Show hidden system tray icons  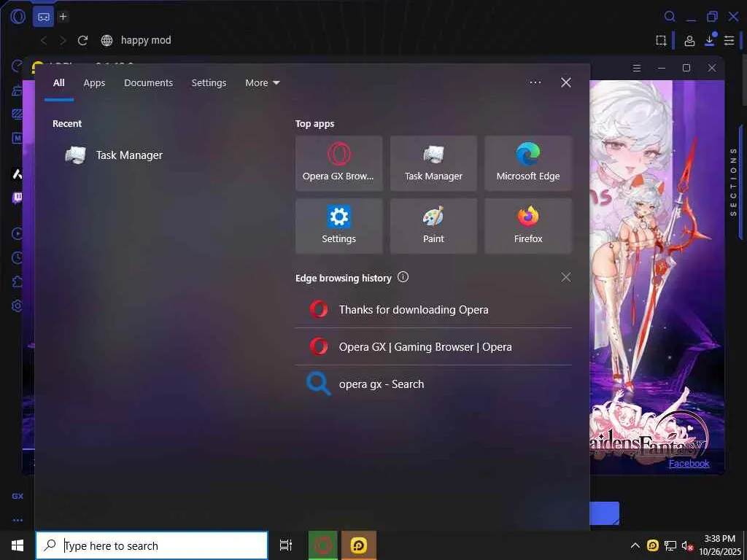pyautogui.click(x=635, y=545)
